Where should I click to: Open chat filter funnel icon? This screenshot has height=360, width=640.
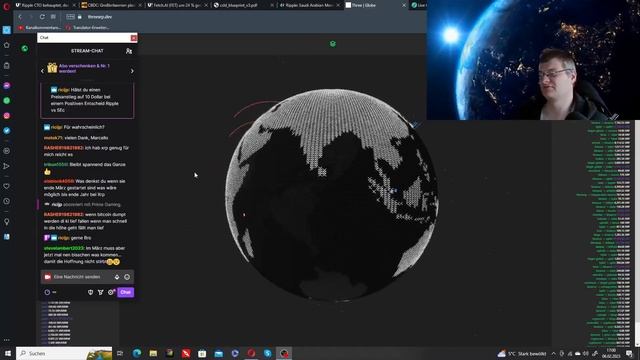tap(100, 292)
